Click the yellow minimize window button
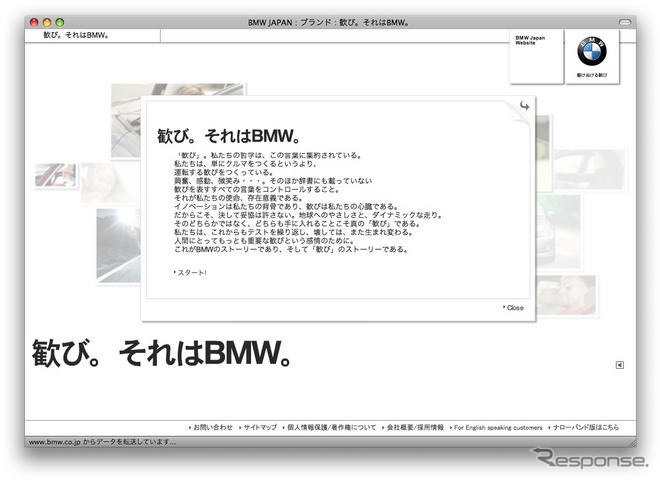 (47, 22)
